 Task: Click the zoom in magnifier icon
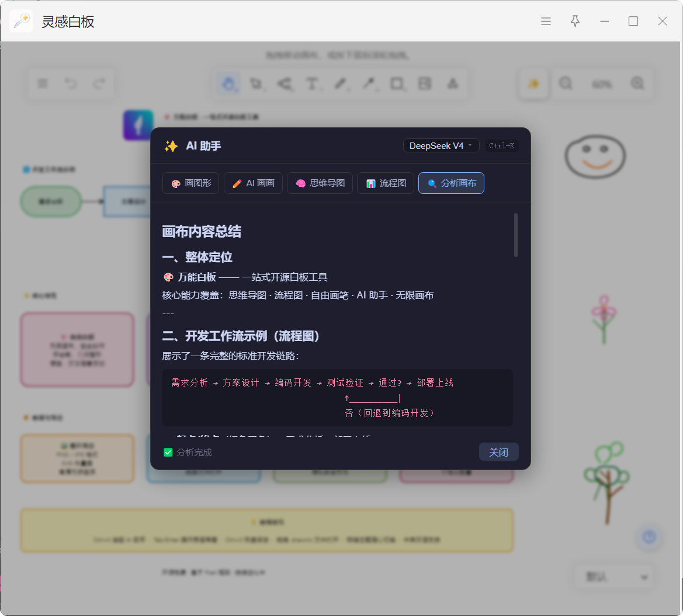click(637, 83)
